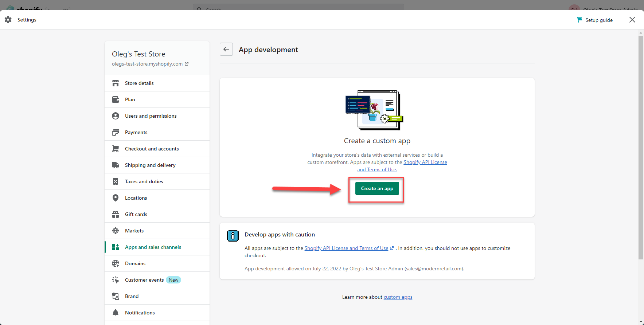This screenshot has width=644, height=325.
Task: Click the Plan wallet icon
Action: click(116, 99)
